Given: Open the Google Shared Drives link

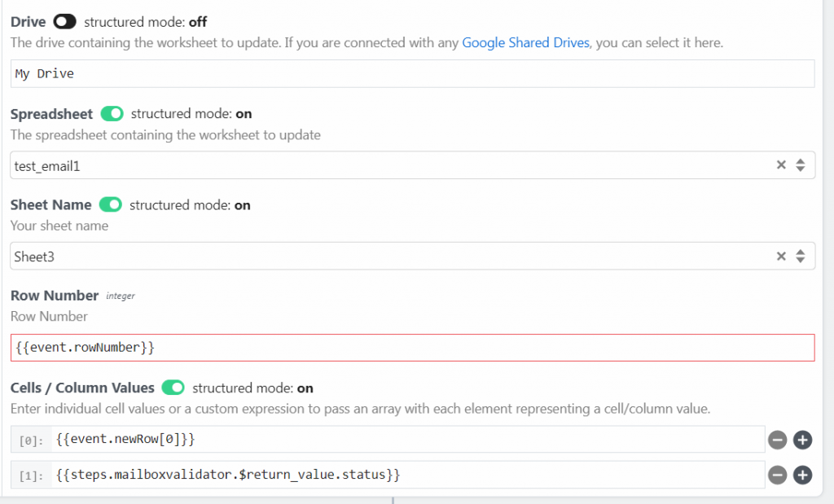Looking at the screenshot, I should [x=525, y=42].
